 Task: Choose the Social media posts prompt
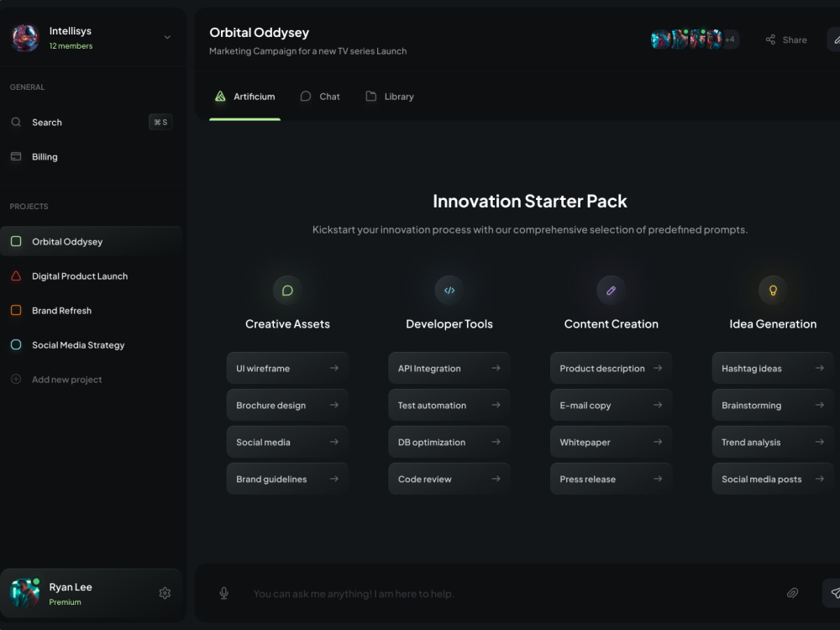click(773, 479)
